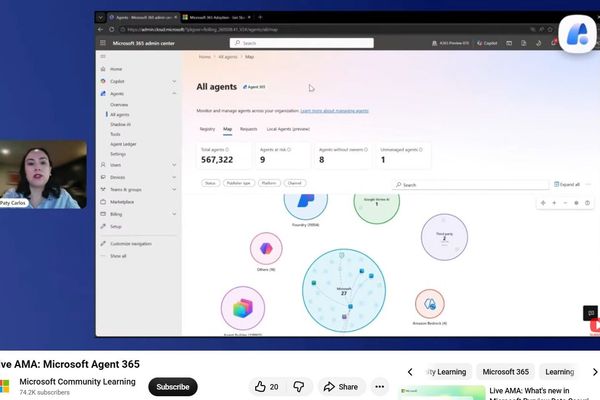Click the Copilot button in header
600x400 pixels.
point(487,43)
